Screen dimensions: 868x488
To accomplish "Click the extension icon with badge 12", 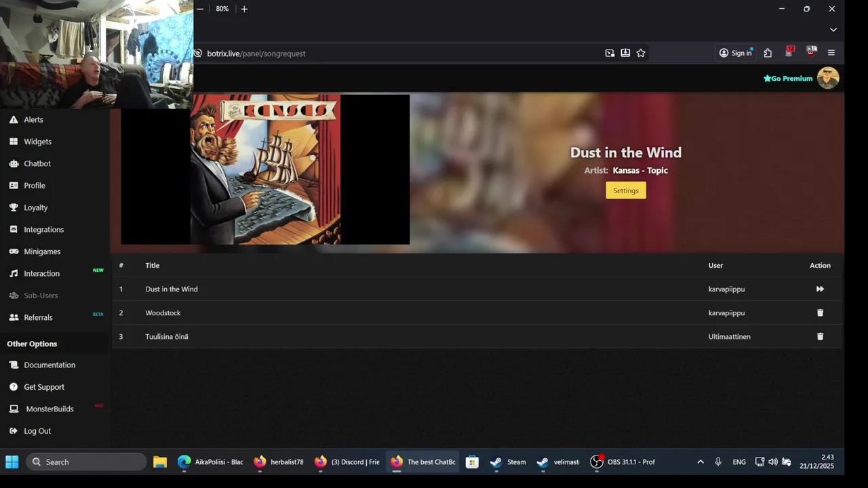I will pyautogui.click(x=789, y=52).
